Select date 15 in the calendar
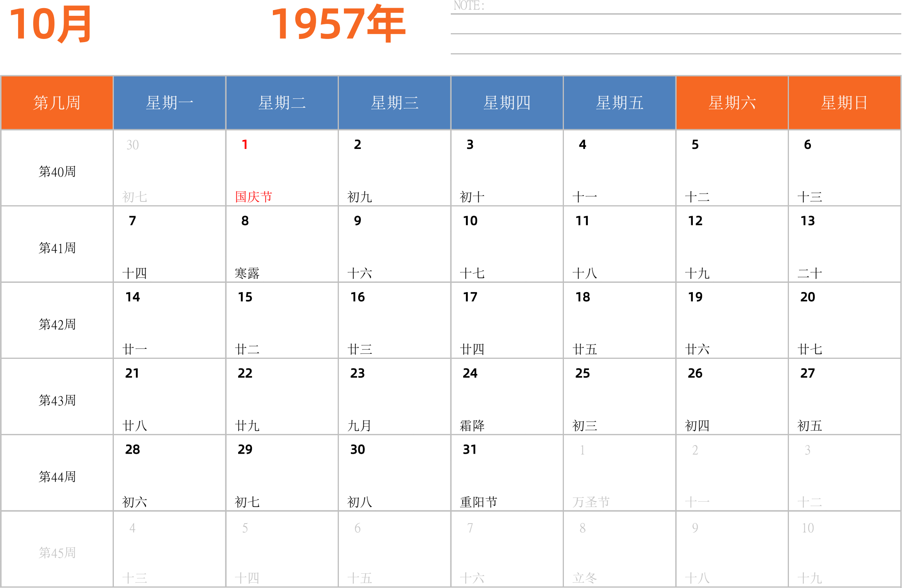This screenshot has height=588, width=902. pyautogui.click(x=282, y=321)
